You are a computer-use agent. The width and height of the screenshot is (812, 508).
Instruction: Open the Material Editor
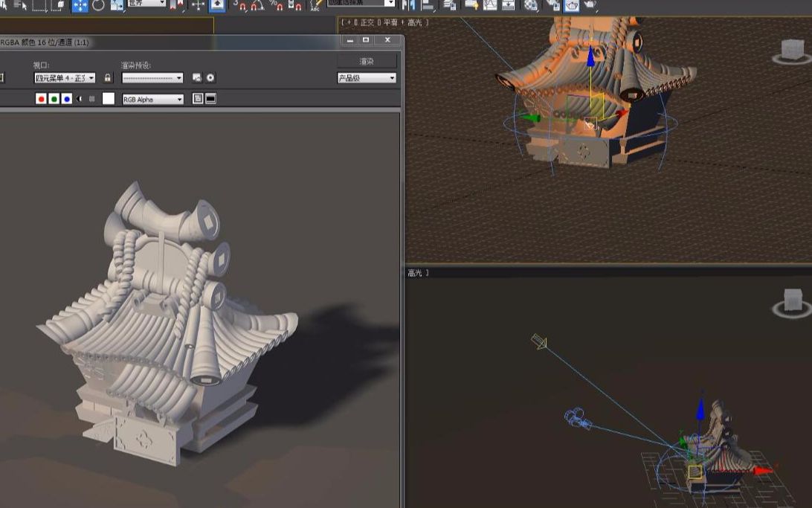point(530,6)
